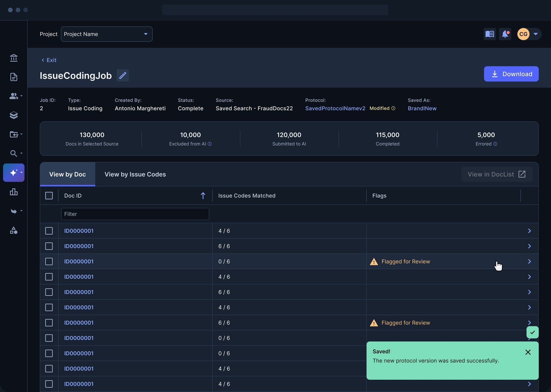Show info icon for Excluded from AI
Image resolution: width=551 pixels, height=392 pixels.
point(210,144)
